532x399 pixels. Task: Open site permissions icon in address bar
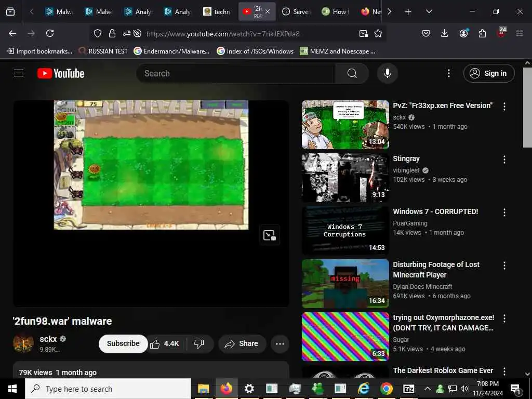[127, 33]
